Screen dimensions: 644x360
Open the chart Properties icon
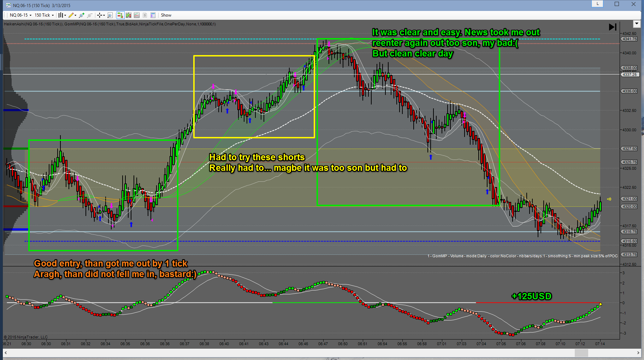pyautogui.click(x=153, y=15)
